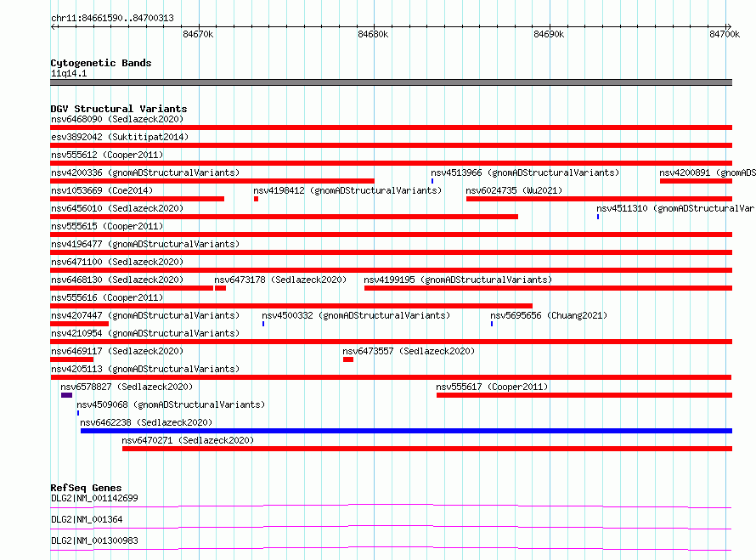Open nsv6473178 (Sedlazeck2020) variant label
The height and width of the screenshot is (560, 756).
pyautogui.click(x=280, y=280)
